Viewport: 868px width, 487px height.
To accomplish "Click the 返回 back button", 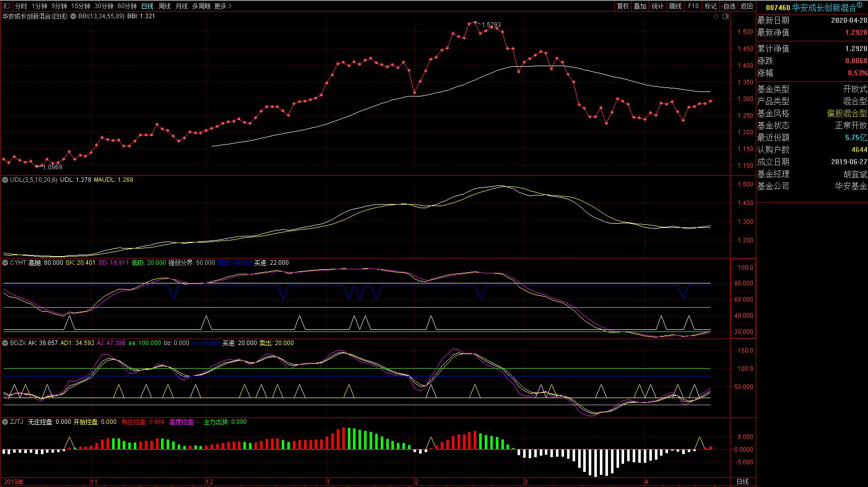I will [x=747, y=6].
